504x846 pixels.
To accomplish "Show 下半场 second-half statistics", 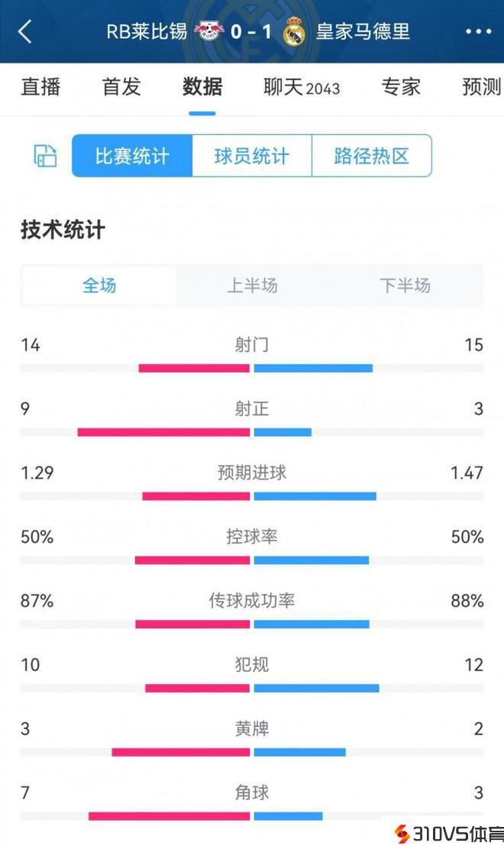I will coord(405,286).
